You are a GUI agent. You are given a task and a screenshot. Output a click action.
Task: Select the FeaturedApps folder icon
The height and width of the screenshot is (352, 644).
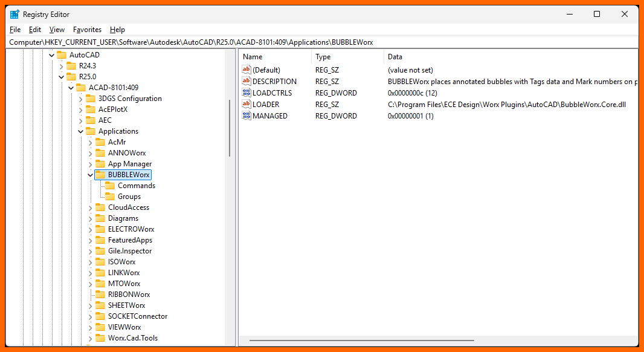point(100,240)
